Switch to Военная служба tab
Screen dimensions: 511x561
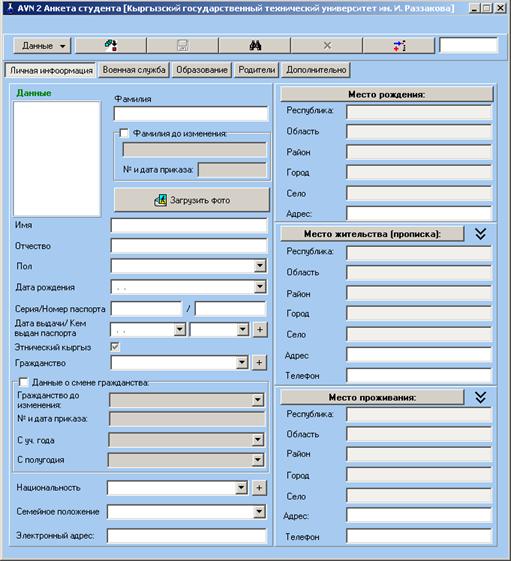(134, 70)
